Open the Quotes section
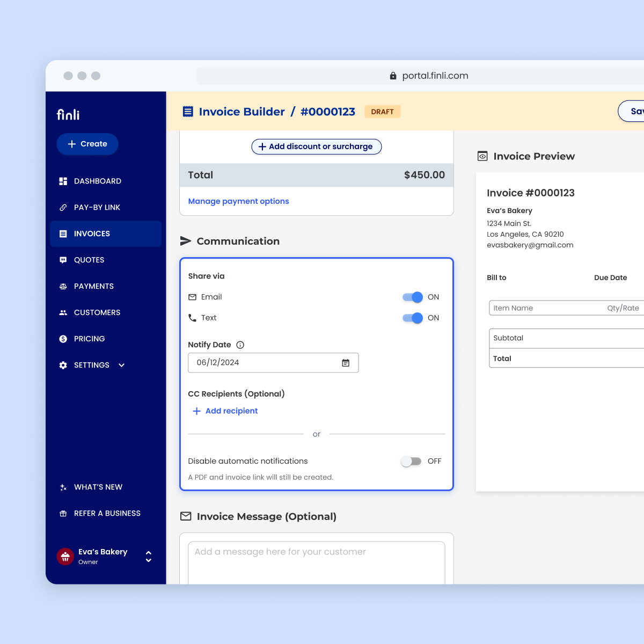Image resolution: width=644 pixels, height=644 pixels. point(89,260)
